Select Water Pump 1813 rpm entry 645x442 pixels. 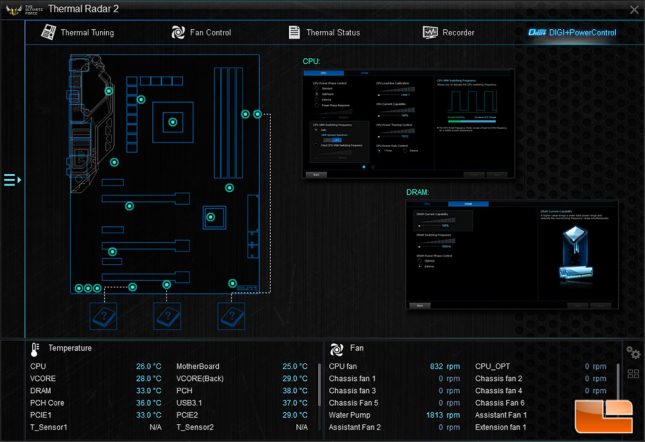[x=394, y=415]
